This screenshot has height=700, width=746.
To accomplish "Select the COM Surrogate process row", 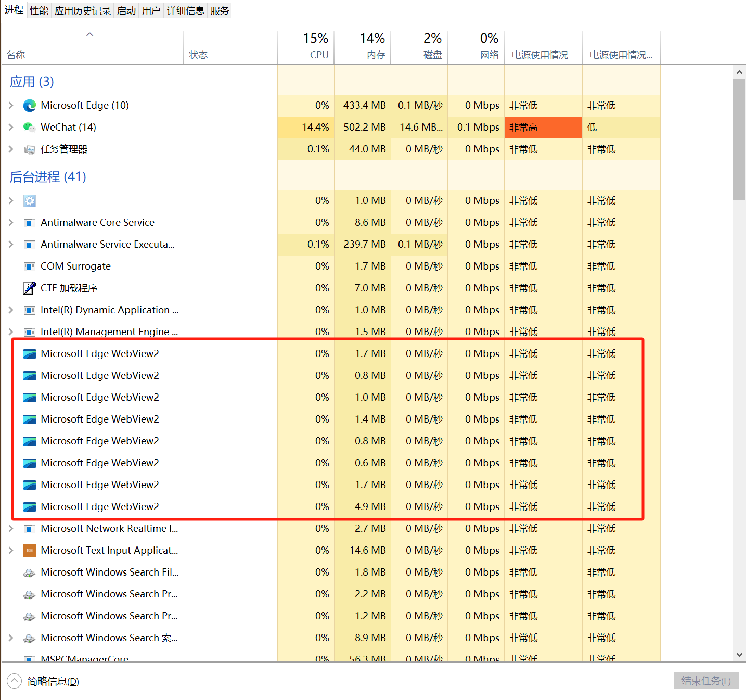I will point(331,266).
